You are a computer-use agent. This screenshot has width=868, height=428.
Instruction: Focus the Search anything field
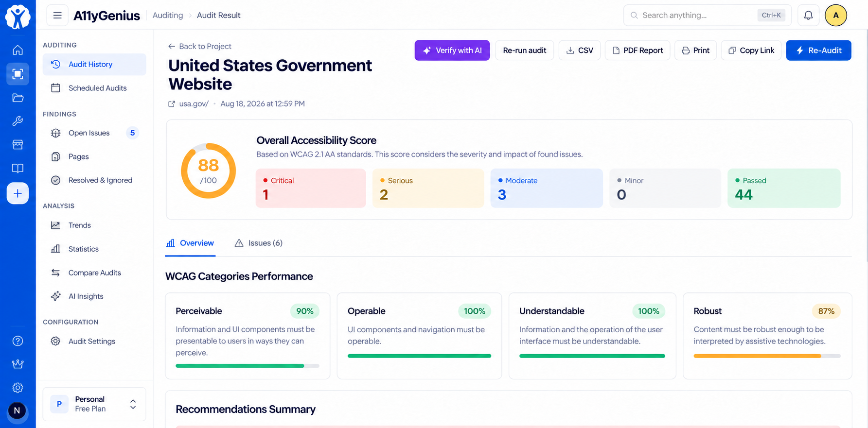(708, 15)
